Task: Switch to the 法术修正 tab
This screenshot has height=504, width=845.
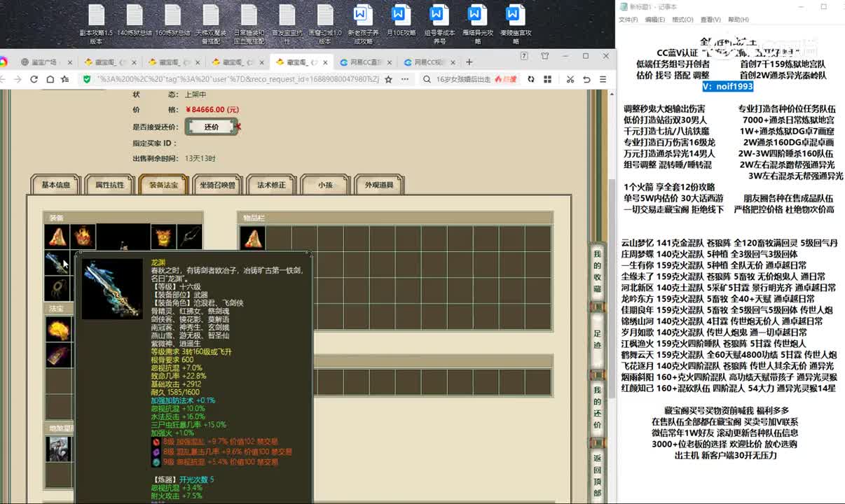Action: point(271,185)
